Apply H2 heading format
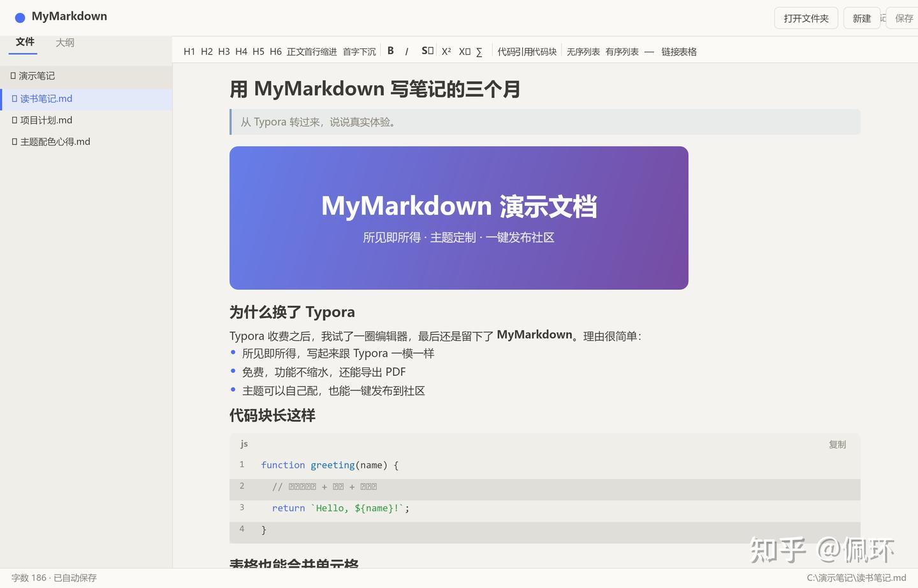The width and height of the screenshot is (918, 588). pyautogui.click(x=207, y=52)
